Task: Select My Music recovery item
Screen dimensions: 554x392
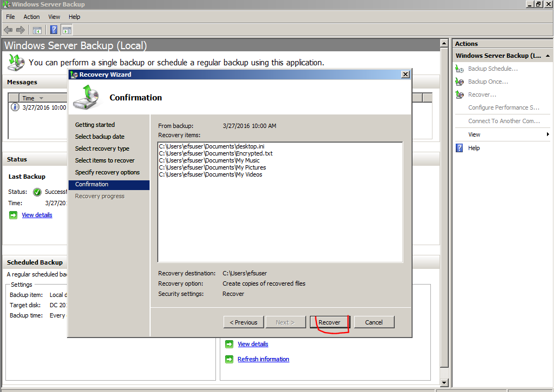Action: pos(209,160)
